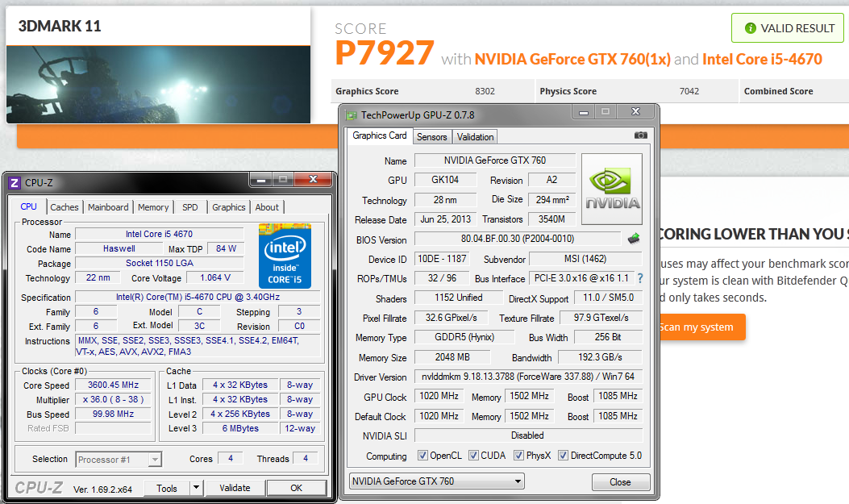The width and height of the screenshot is (849, 504).
Task: Click the Bandwidth value 192.3 GB/s
Action: pyautogui.click(x=600, y=357)
